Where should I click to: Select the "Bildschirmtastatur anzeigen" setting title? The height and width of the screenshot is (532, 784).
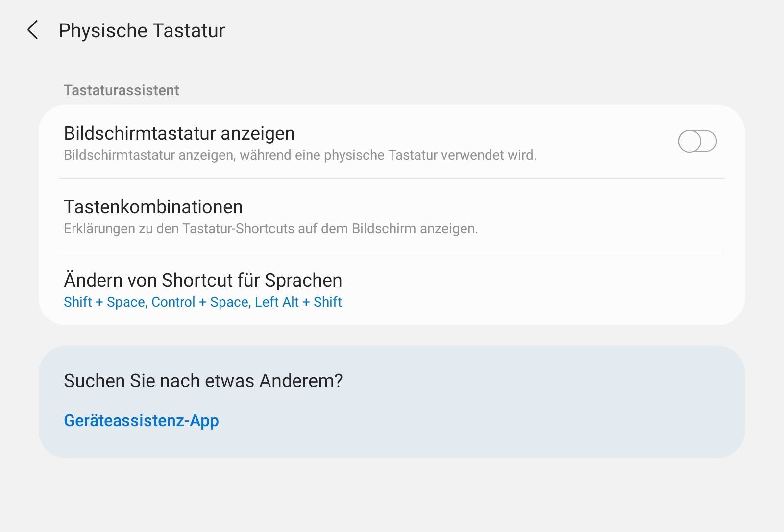click(x=179, y=133)
